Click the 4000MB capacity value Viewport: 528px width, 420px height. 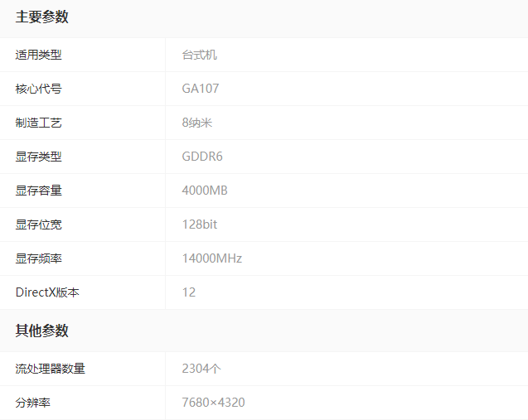click(x=205, y=191)
